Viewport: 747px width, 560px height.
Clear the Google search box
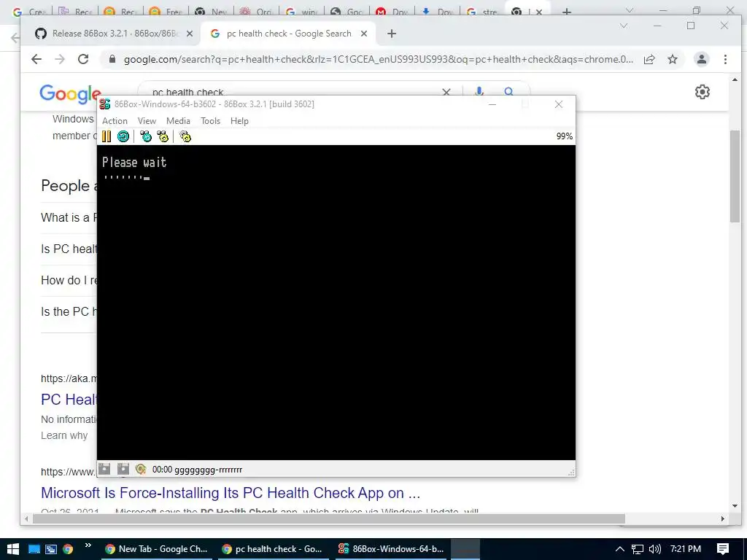tap(446, 92)
